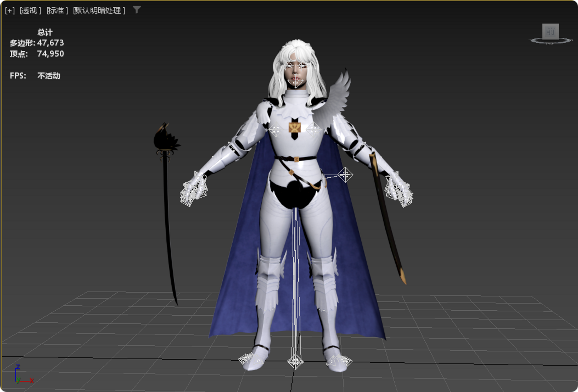Click the ViewCube compass ring
The height and width of the screenshot is (392, 578).
point(551,40)
